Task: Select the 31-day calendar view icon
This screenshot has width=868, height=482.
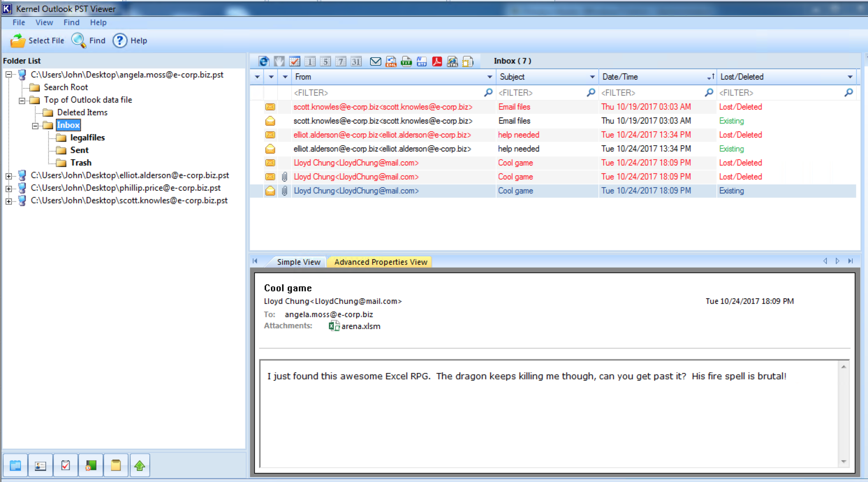Action: tap(356, 61)
